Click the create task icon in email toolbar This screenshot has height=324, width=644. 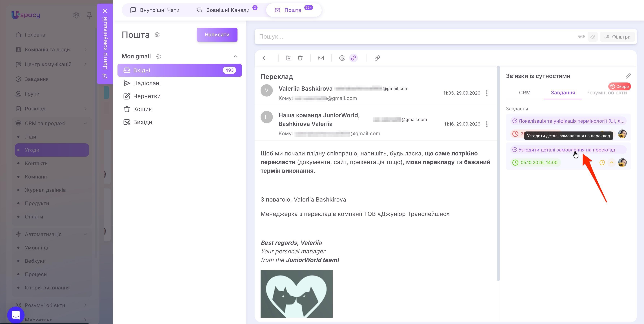(x=342, y=58)
